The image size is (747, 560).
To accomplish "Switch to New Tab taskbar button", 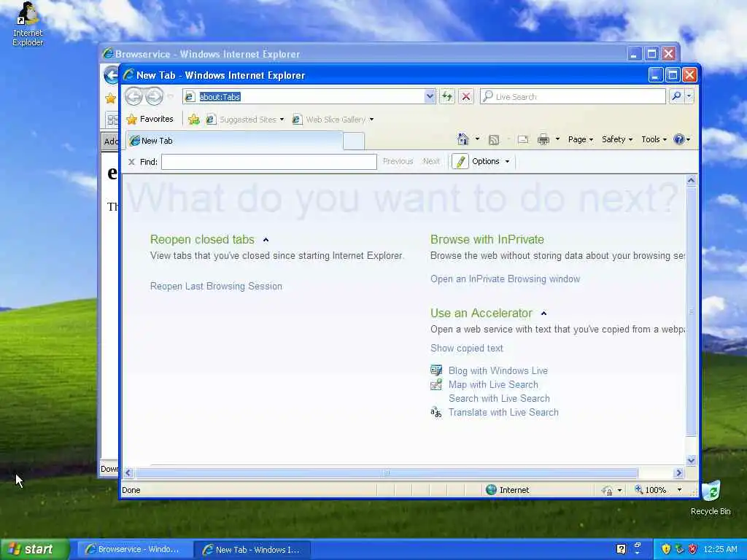I will (252, 550).
